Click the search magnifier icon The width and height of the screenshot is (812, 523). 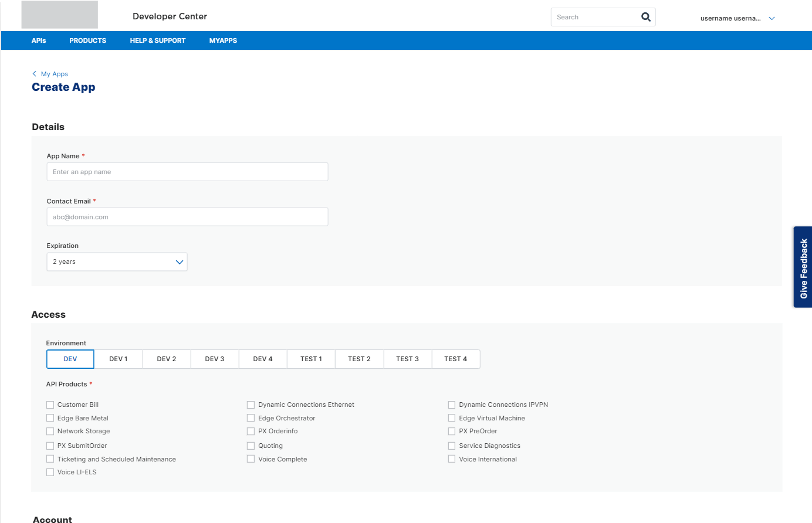point(646,17)
